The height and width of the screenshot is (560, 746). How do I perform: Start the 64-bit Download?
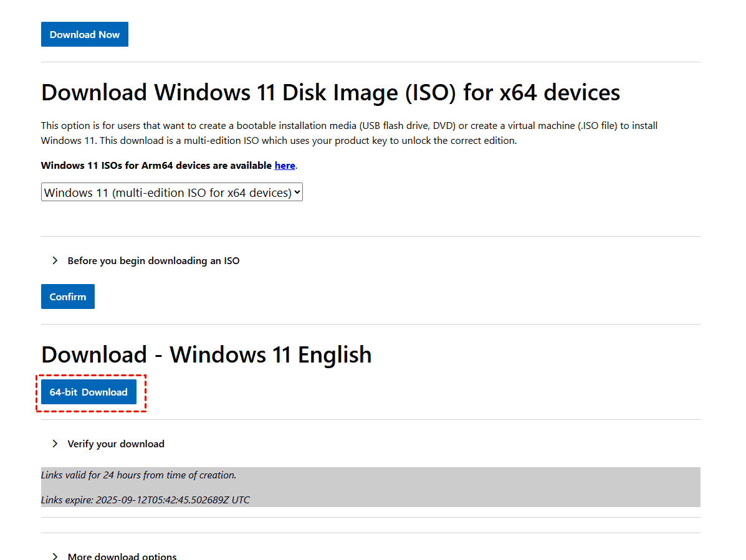(88, 392)
